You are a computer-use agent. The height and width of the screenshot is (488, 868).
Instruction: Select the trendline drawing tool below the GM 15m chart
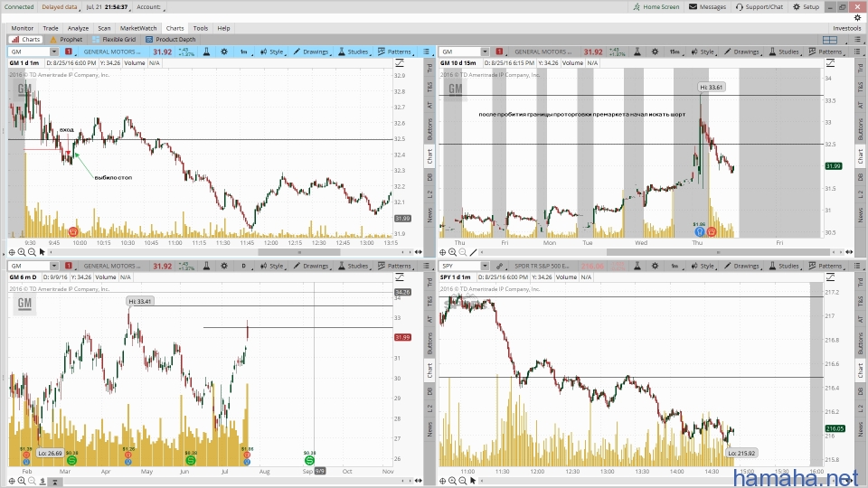pos(473,252)
